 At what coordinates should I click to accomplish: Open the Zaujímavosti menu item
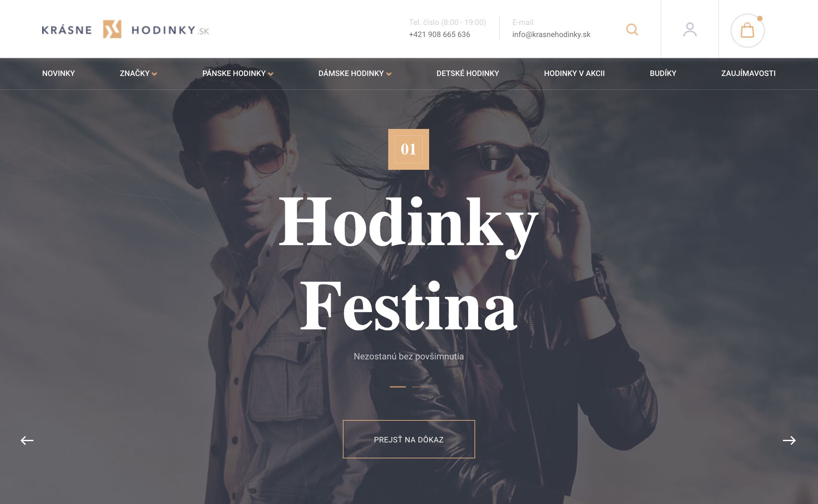tap(748, 73)
